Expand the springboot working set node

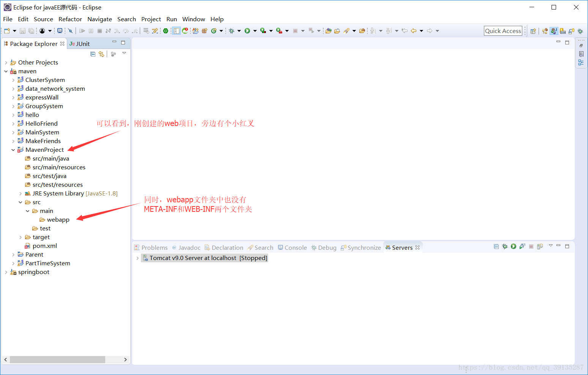[6, 272]
